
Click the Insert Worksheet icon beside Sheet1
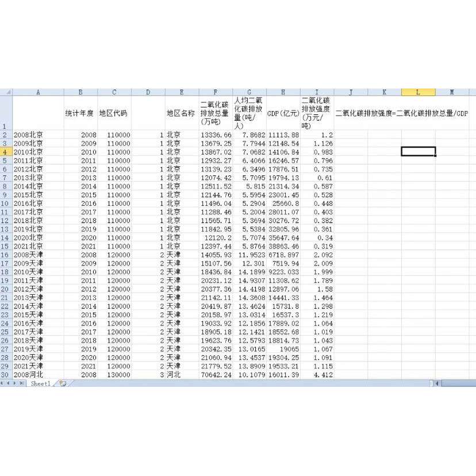(x=63, y=383)
